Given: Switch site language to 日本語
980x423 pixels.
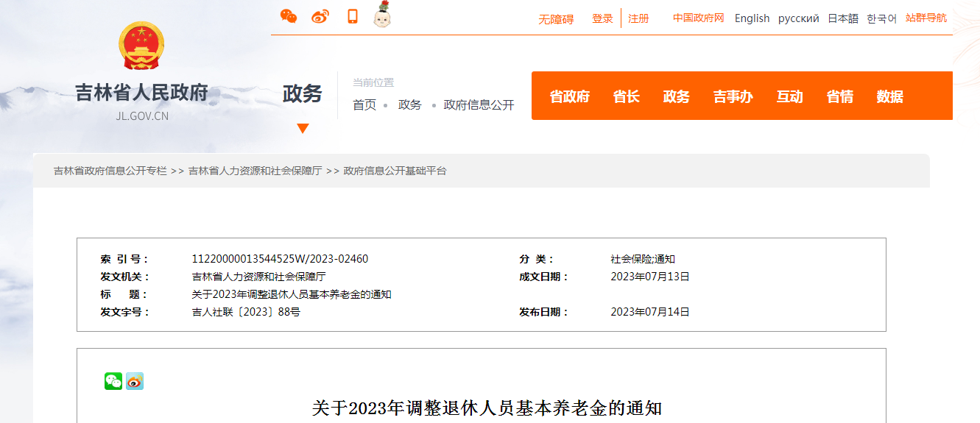Looking at the screenshot, I should (843, 18).
